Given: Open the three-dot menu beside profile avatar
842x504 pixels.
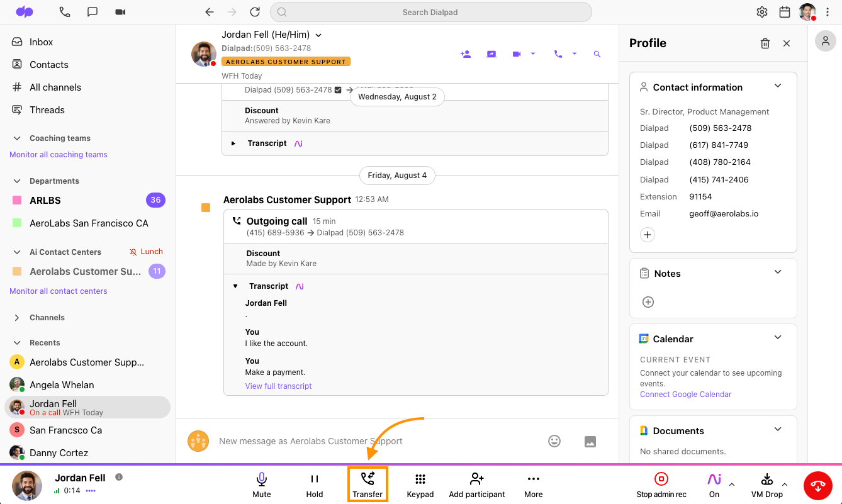Looking at the screenshot, I should (x=828, y=12).
